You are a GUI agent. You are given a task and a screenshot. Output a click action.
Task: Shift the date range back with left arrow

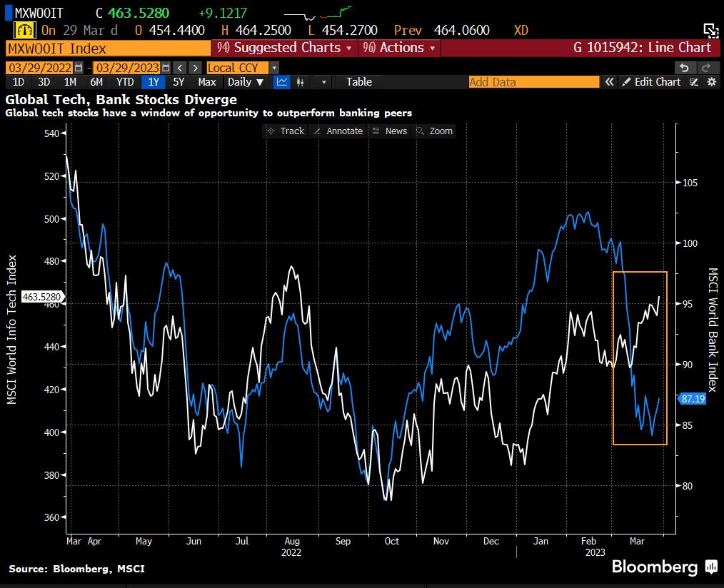pyautogui.click(x=180, y=68)
